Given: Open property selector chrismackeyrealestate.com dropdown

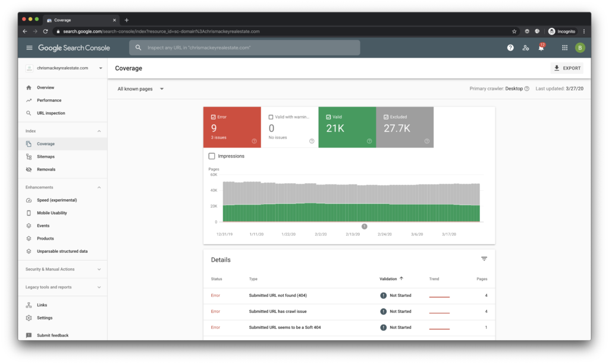Looking at the screenshot, I should (x=64, y=68).
